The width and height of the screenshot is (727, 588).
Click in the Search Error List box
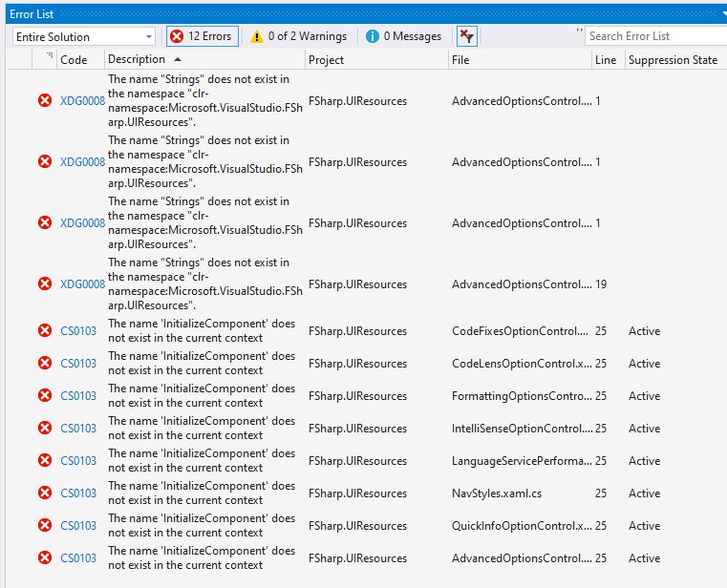point(655,36)
